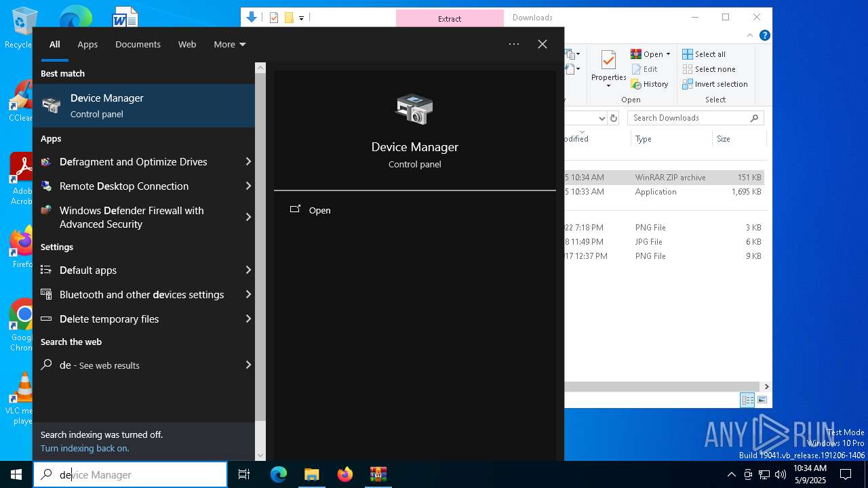Open Device Manager best match result
The height and width of the screenshot is (488, 868).
coord(144,106)
